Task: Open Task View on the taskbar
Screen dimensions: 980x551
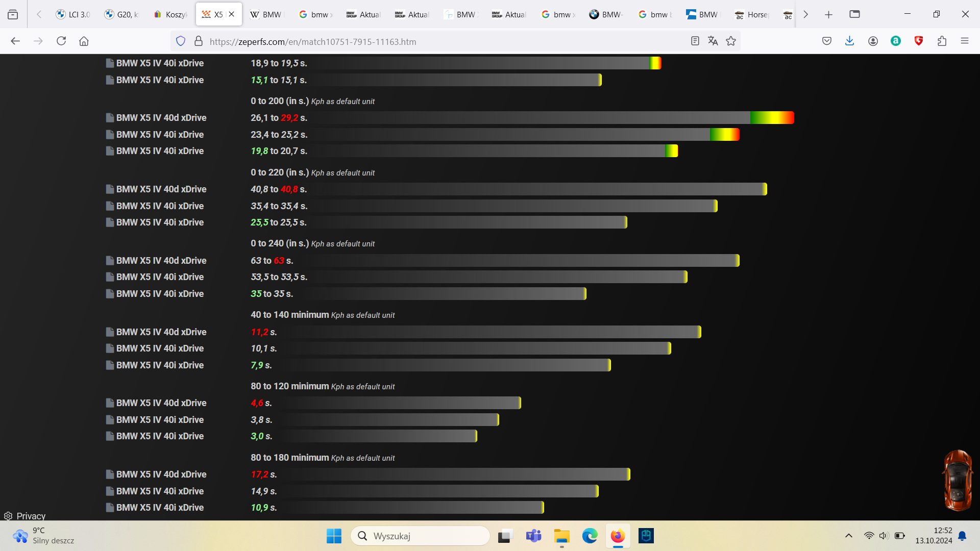Action: pos(505,536)
